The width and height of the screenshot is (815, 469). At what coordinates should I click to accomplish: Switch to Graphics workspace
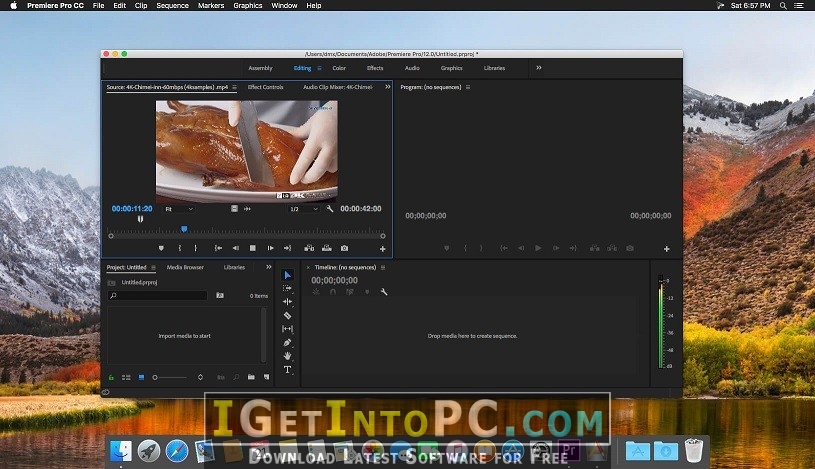point(452,68)
